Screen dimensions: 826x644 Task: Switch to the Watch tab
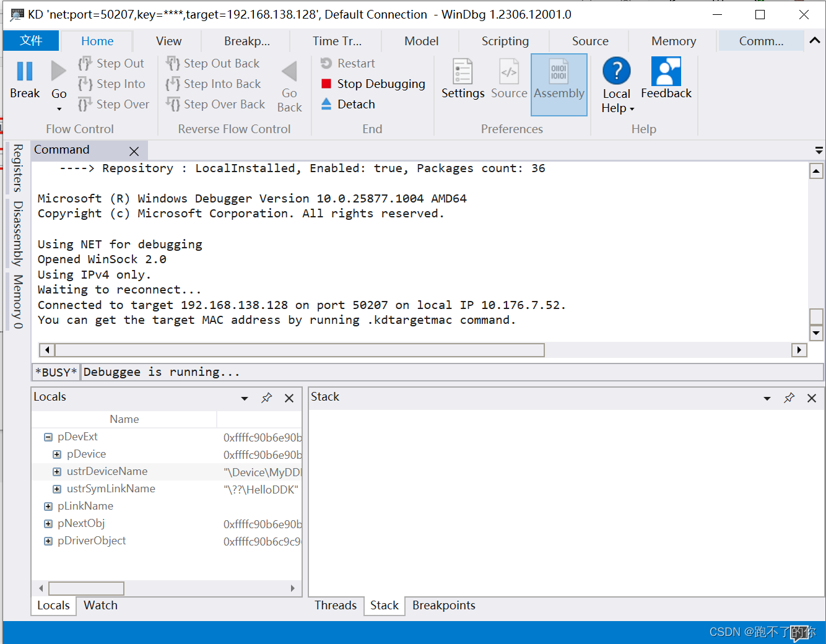100,606
